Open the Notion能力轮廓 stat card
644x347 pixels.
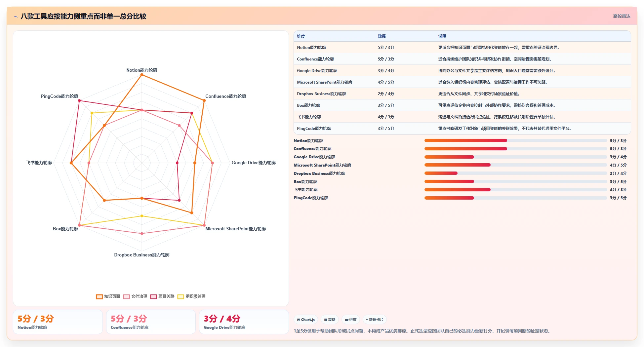(58, 322)
